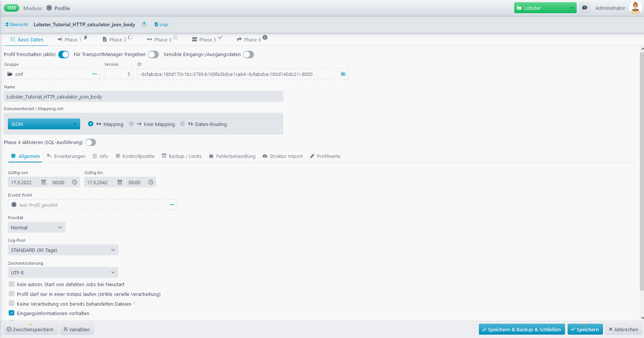
Task: Enable Phase 4 aktivieren SQL-Ausführung switch
Action: 91,142
